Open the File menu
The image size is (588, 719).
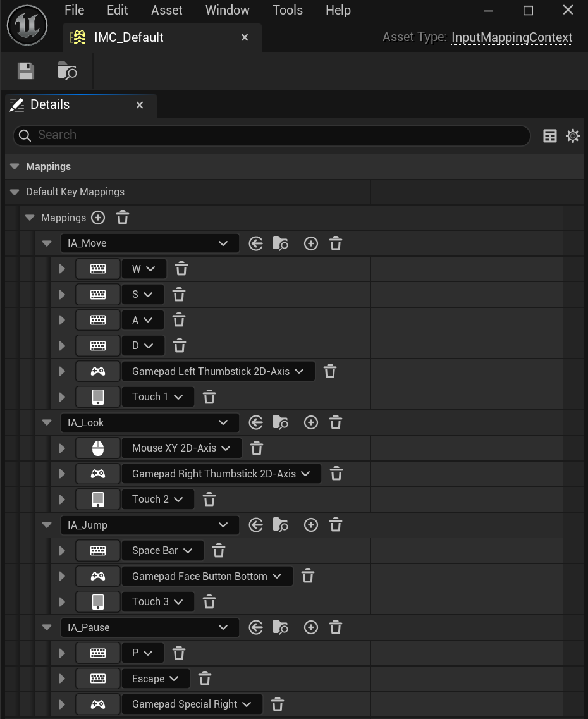coord(74,10)
